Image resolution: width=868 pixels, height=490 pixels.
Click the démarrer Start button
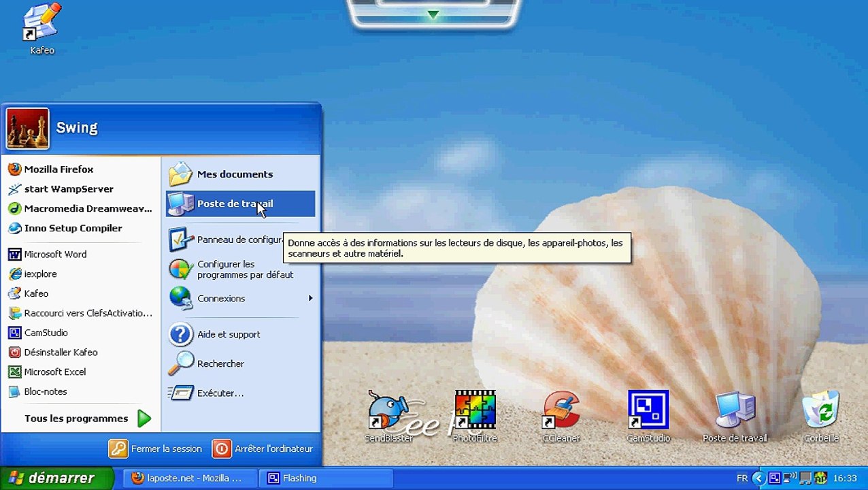56,478
